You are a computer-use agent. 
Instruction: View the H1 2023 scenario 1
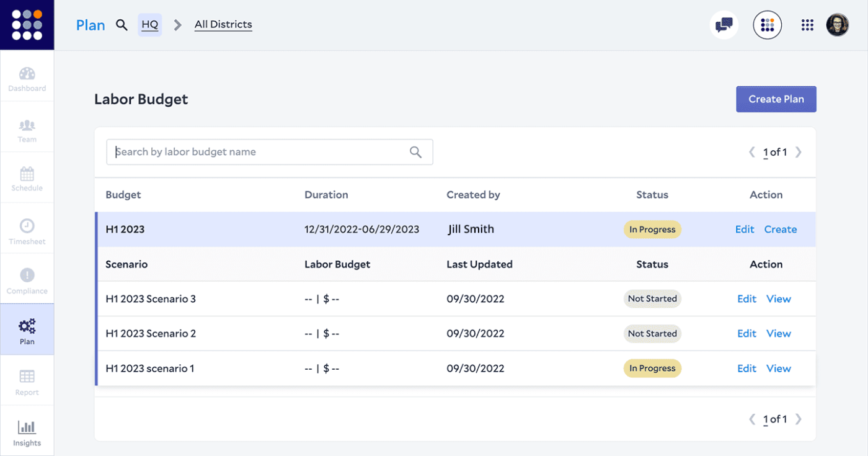(x=779, y=368)
